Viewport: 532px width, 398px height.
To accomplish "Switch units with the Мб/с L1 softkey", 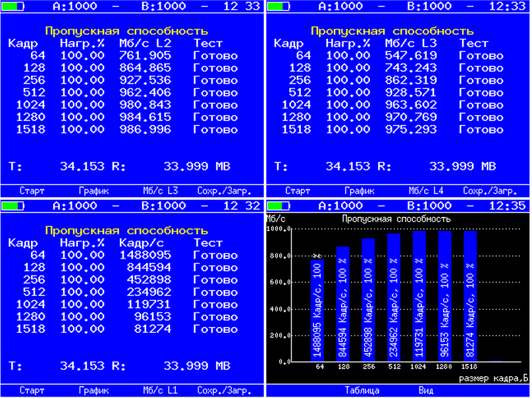I will (x=160, y=391).
